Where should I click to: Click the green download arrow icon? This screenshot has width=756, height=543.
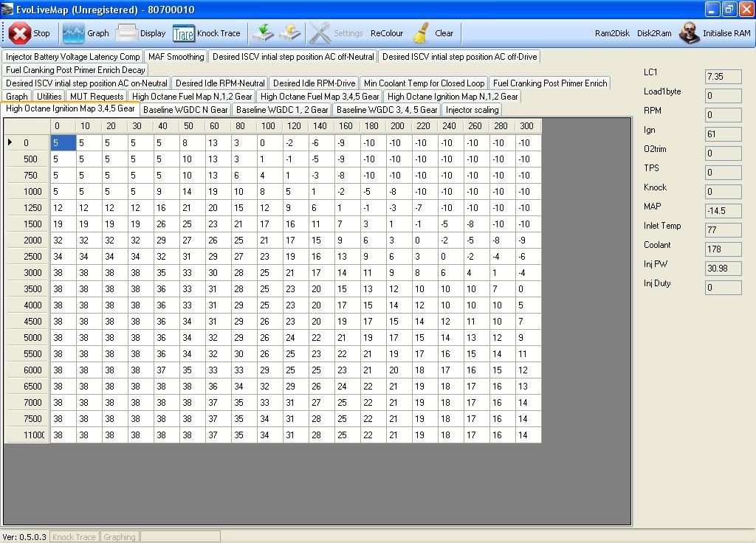point(262,33)
